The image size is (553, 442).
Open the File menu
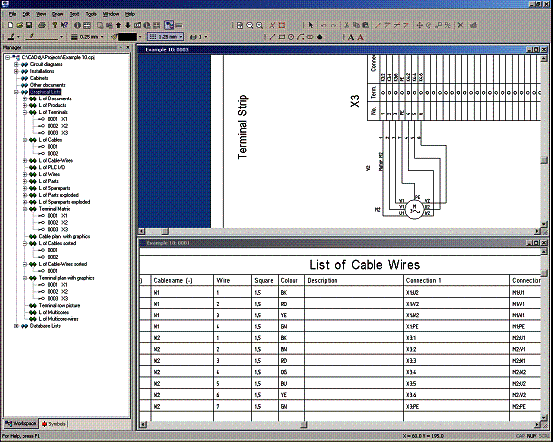(x=13, y=14)
